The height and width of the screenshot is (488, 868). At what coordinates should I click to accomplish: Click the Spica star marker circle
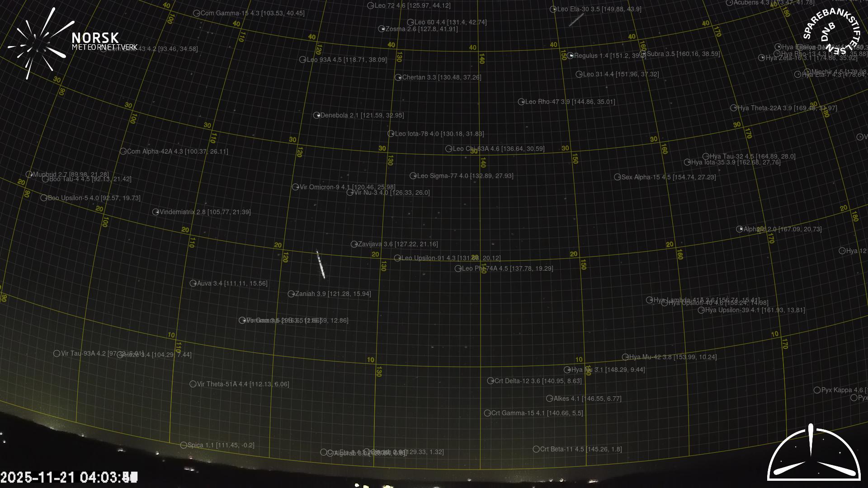(x=184, y=445)
